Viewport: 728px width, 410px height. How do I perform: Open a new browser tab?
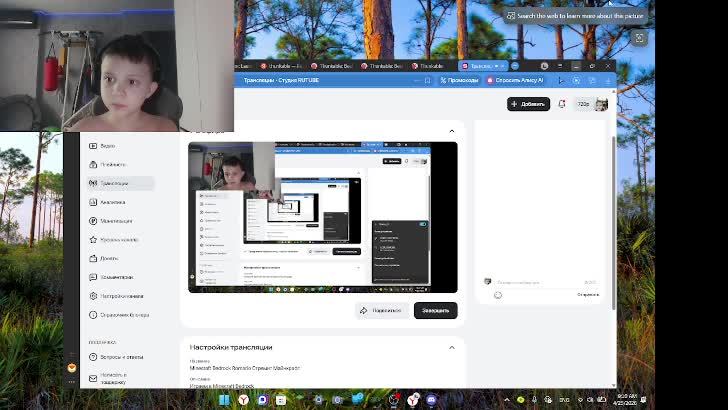tap(515, 66)
